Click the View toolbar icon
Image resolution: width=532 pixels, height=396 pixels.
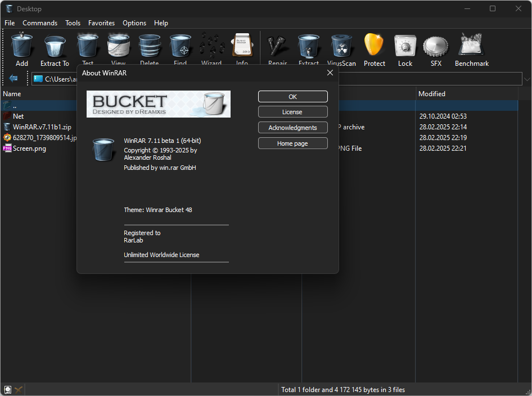[119, 45]
